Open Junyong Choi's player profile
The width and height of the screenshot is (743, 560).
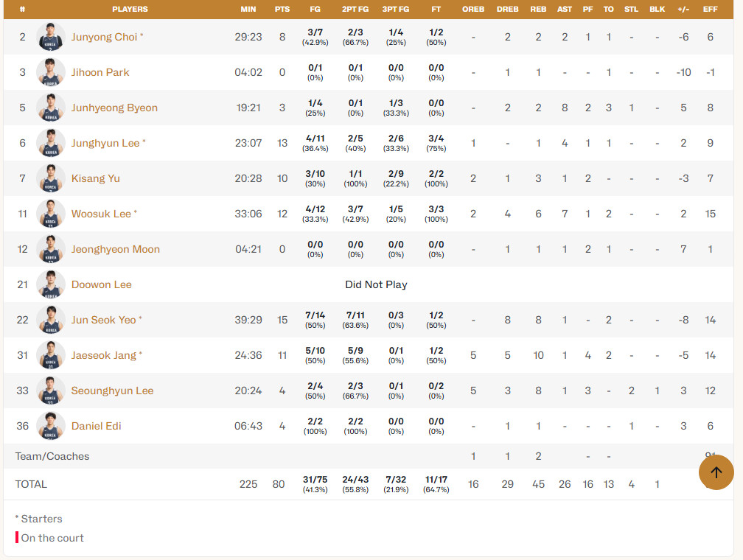[104, 37]
